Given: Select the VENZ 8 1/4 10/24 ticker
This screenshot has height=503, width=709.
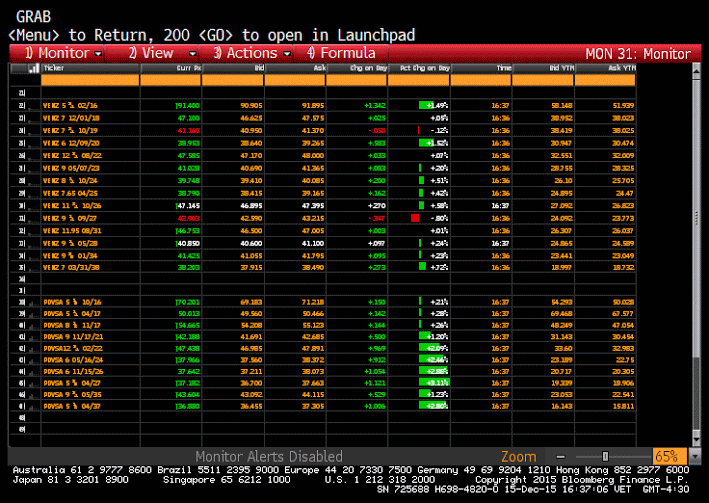Looking at the screenshot, I should coord(70,181).
